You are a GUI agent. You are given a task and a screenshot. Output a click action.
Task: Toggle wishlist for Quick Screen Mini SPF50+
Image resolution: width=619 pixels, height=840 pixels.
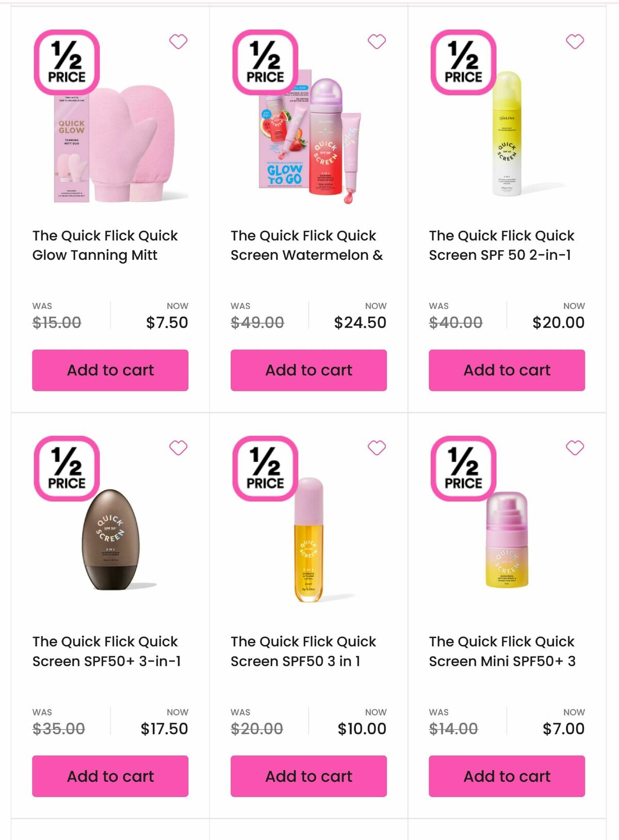pos(574,448)
